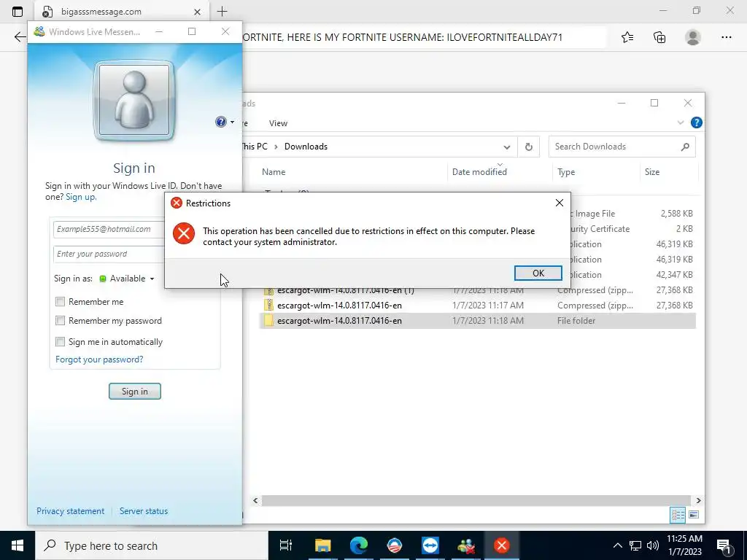747x560 pixels.
Task: Close the bigasssmessage.com tab
Action: 197,12
